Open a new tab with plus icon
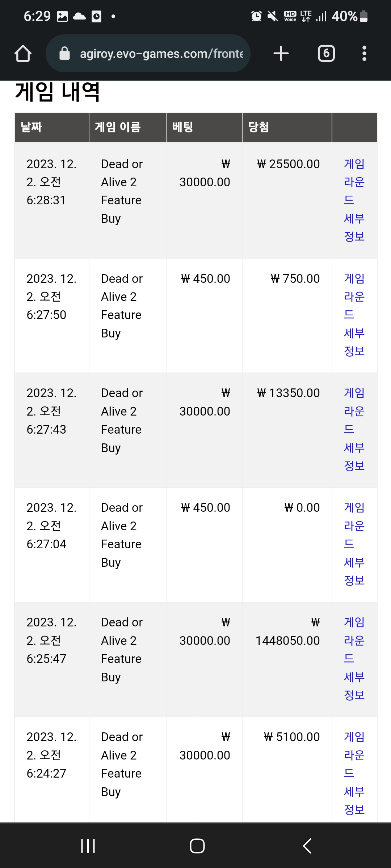Viewport: 391px width, 868px height. (281, 54)
